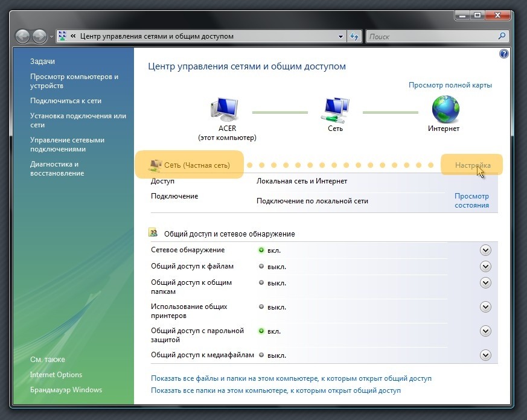The height and width of the screenshot is (420, 527).
Task: Open Просмотр полной карты link
Action: click(450, 85)
